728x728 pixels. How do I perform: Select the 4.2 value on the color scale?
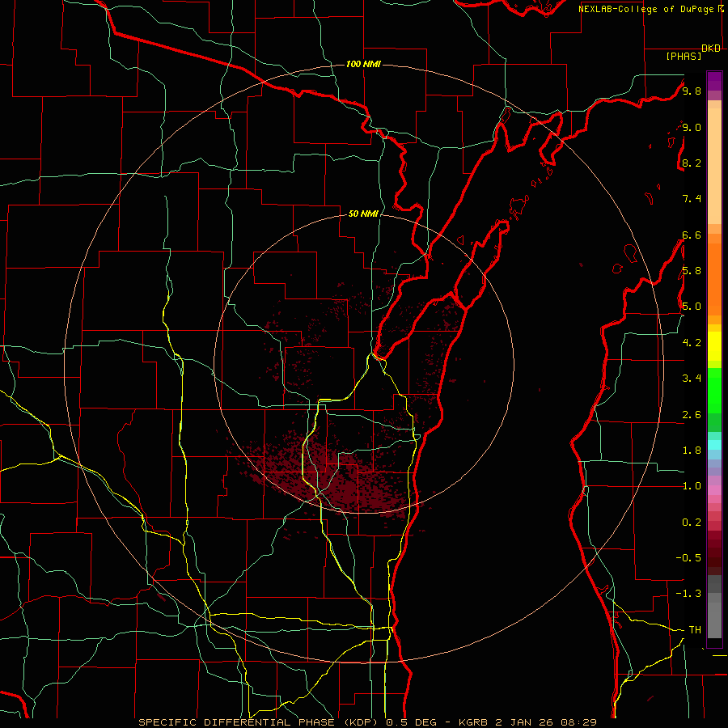point(692,343)
